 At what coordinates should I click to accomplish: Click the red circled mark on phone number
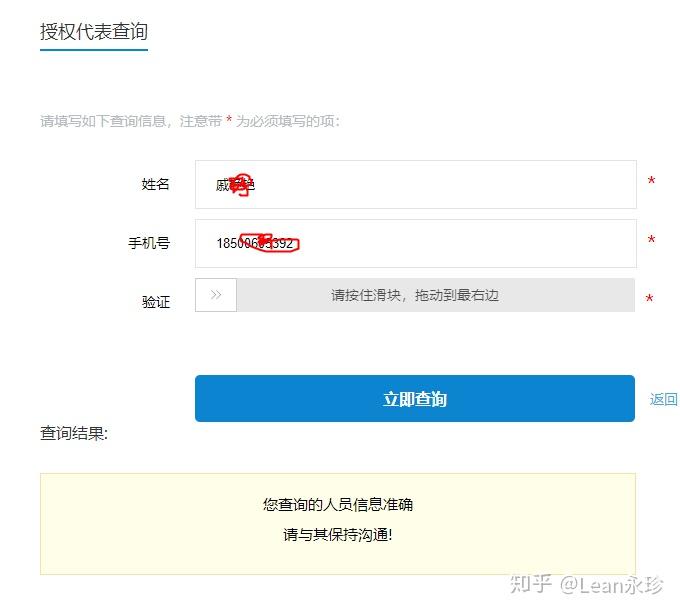point(269,243)
